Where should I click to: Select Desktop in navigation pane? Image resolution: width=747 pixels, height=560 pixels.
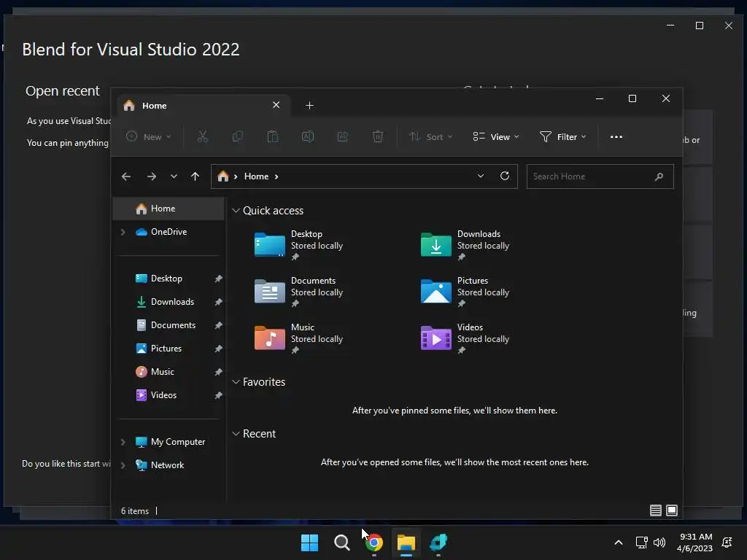coord(169,279)
